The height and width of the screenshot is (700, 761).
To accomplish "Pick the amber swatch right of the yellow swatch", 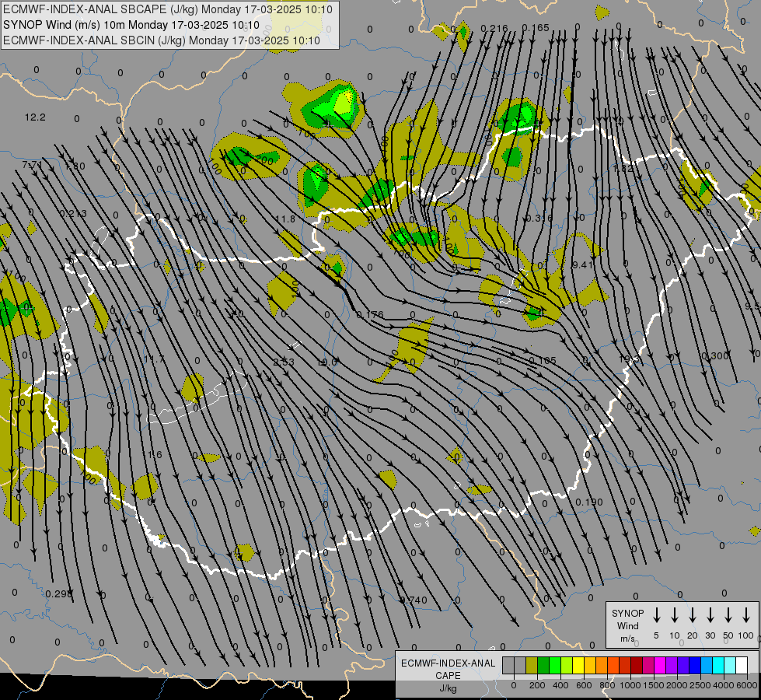I will pos(590,666).
